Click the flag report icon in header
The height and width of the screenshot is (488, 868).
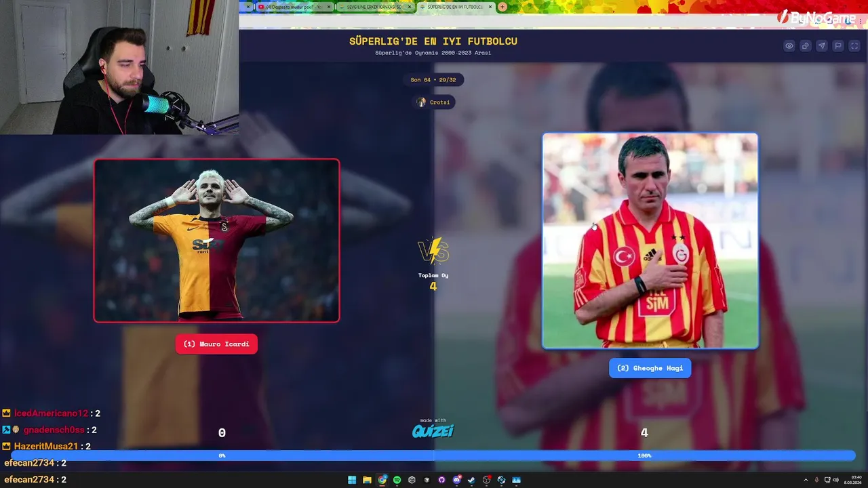click(x=838, y=46)
